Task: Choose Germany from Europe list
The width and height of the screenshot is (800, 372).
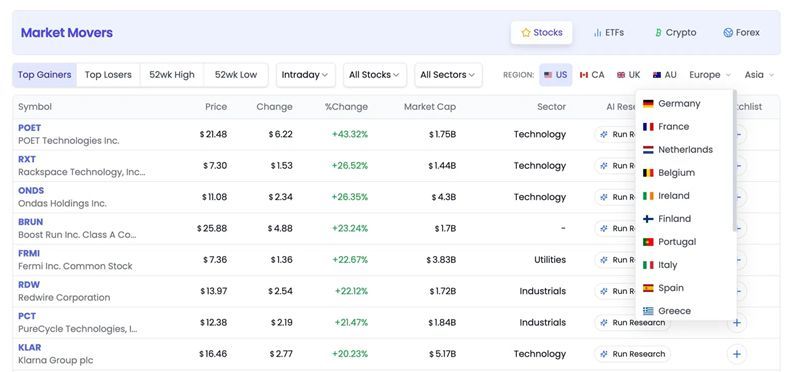Action: (x=684, y=104)
